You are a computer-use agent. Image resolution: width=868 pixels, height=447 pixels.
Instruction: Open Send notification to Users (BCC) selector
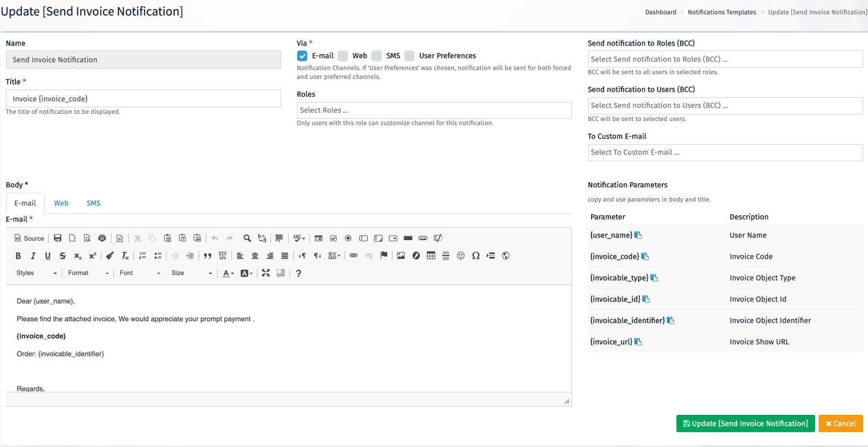click(725, 106)
